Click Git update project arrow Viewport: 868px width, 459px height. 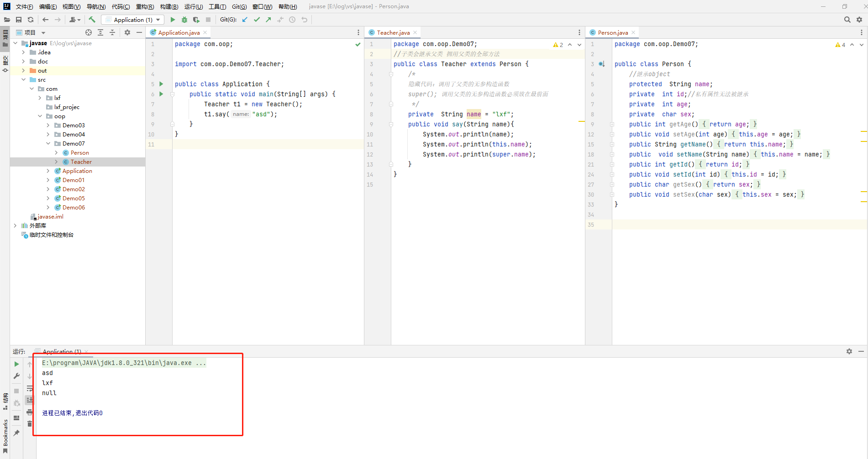tap(245, 20)
